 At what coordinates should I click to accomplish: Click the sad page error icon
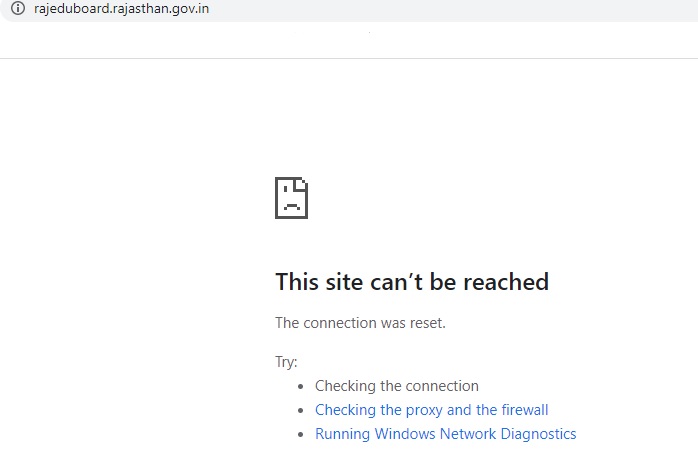tap(292, 198)
